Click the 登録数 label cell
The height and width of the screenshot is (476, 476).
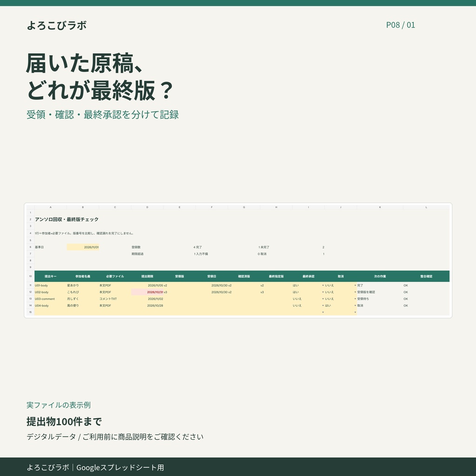click(x=147, y=247)
